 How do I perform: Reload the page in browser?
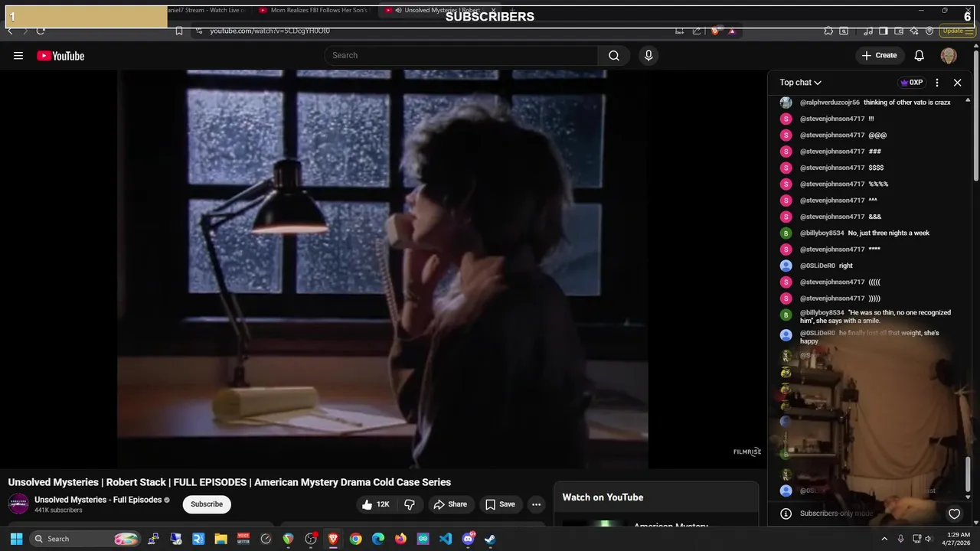pyautogui.click(x=41, y=31)
